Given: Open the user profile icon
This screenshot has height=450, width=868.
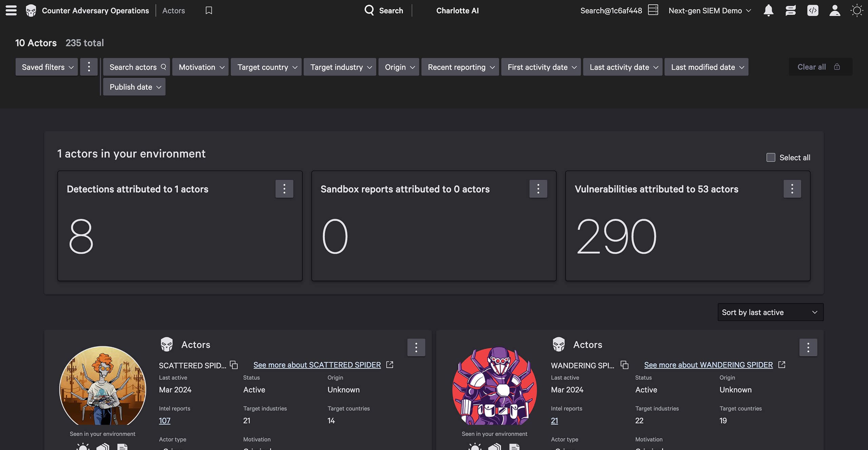Looking at the screenshot, I should 834,11.
